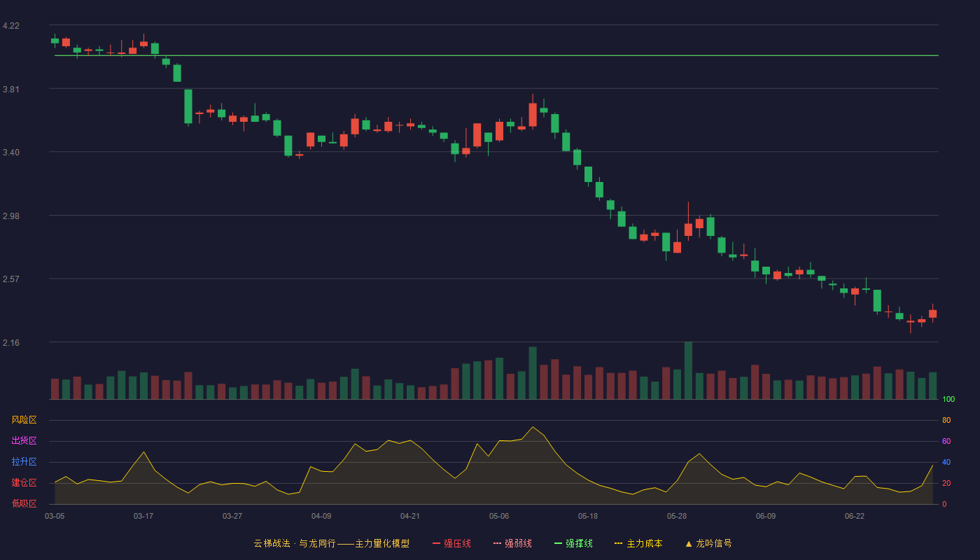Click the 05-18 date label
The height and width of the screenshot is (560, 980).
coord(588,516)
